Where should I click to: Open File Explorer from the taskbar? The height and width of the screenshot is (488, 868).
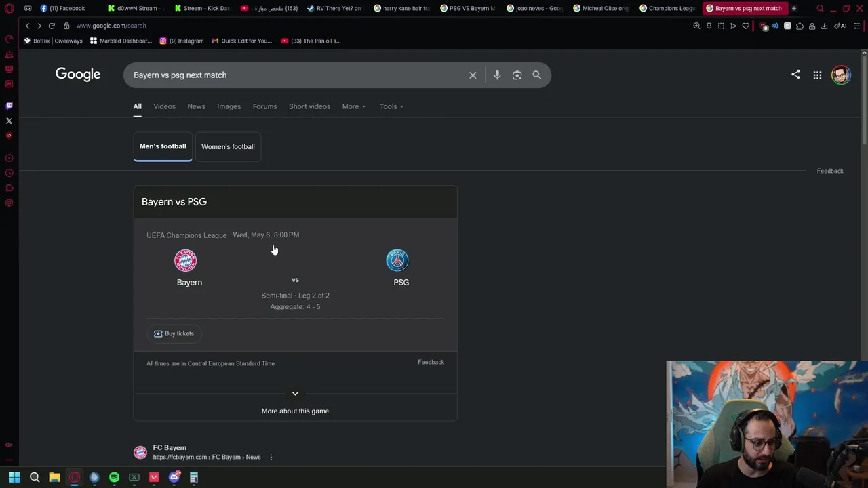54,477
